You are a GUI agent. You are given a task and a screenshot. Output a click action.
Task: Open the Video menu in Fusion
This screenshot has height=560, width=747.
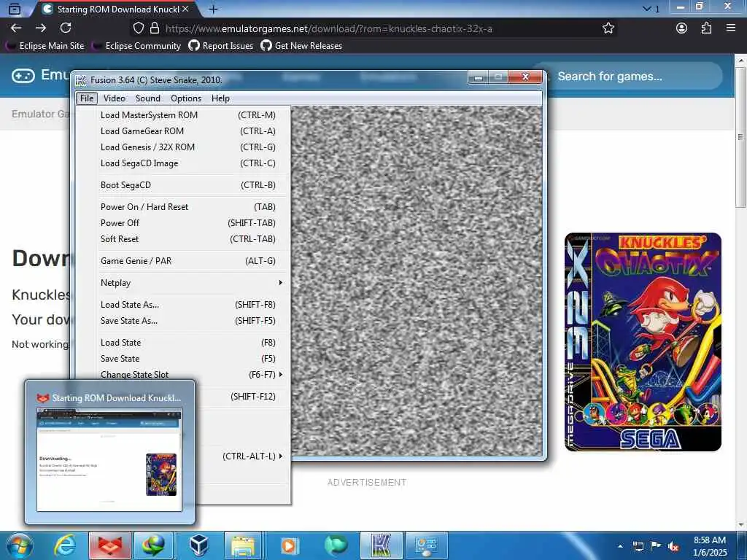(x=115, y=98)
